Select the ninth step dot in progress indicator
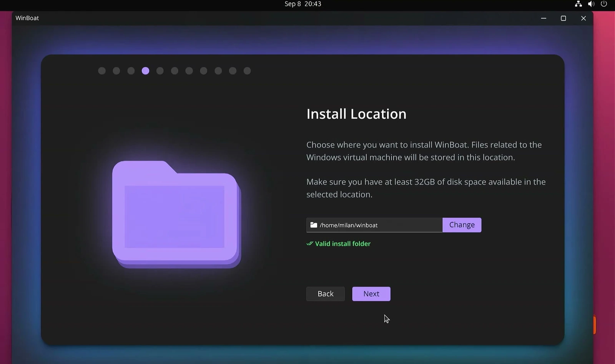Screen dimensions: 615x364 click(x=218, y=71)
